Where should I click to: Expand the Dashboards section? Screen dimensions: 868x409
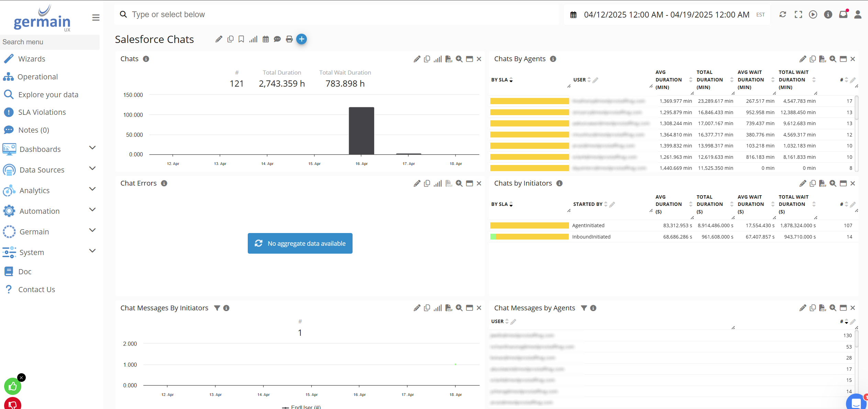coord(92,148)
